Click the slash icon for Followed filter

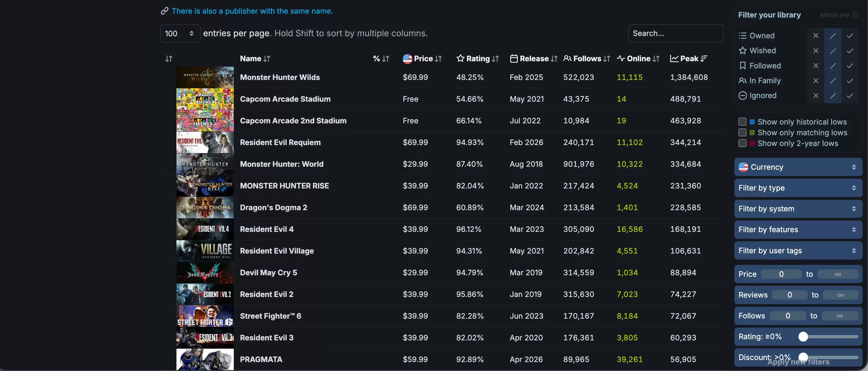[x=833, y=65]
